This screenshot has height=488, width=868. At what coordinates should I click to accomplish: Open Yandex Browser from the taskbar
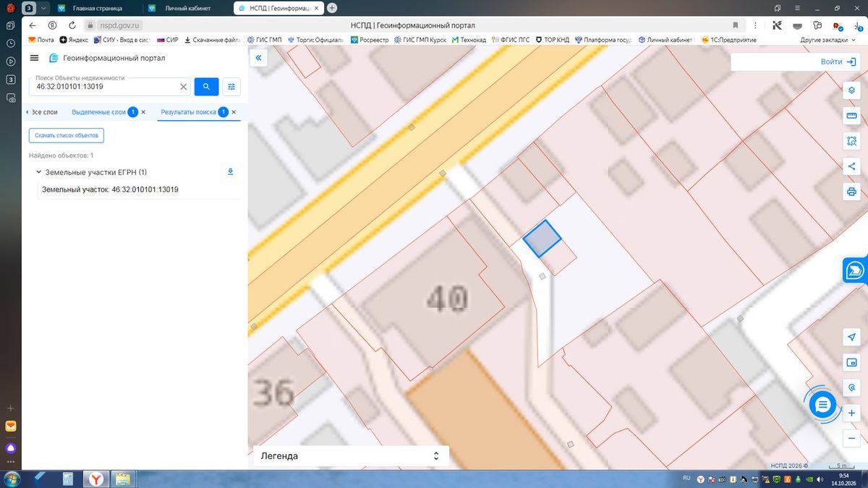pos(95,479)
